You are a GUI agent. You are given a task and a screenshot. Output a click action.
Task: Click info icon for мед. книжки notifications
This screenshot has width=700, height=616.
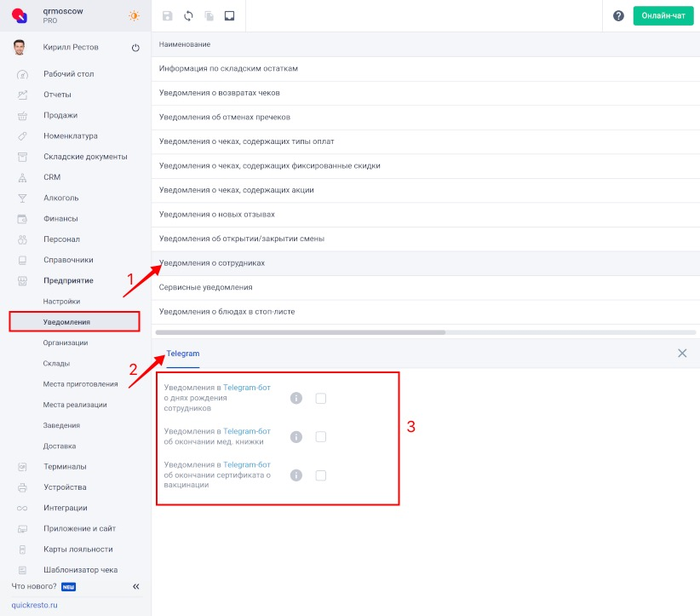[x=296, y=436]
